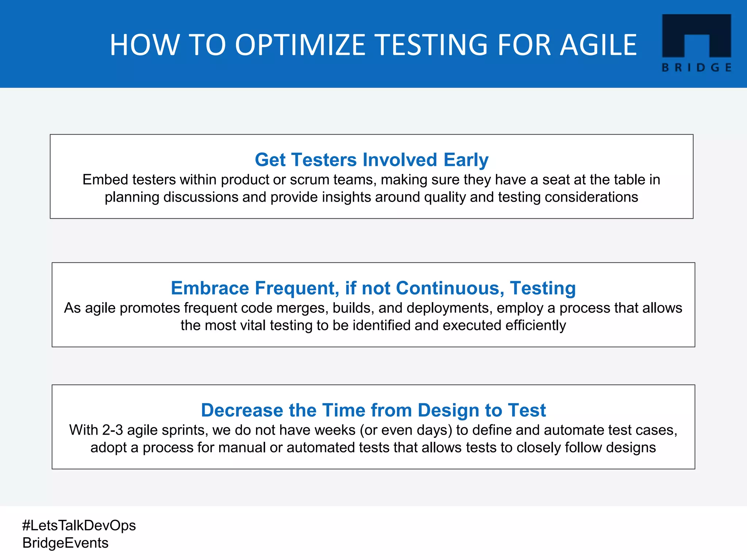747x560 pixels.
Task: Click the #LetsTalkDevOps hashtag
Action: point(79,525)
